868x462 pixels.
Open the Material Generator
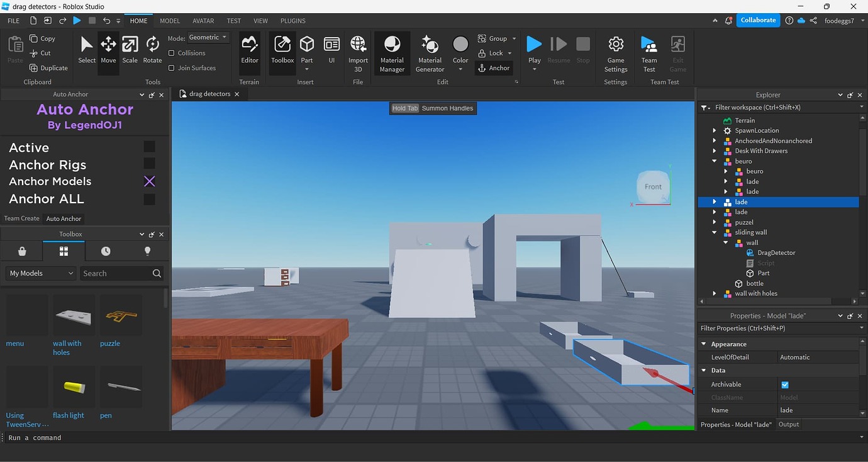click(430, 53)
